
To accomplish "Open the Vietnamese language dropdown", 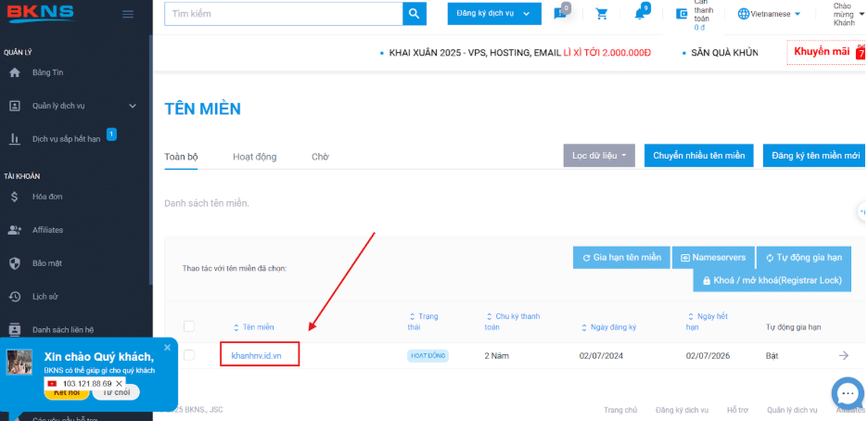I will click(x=770, y=14).
